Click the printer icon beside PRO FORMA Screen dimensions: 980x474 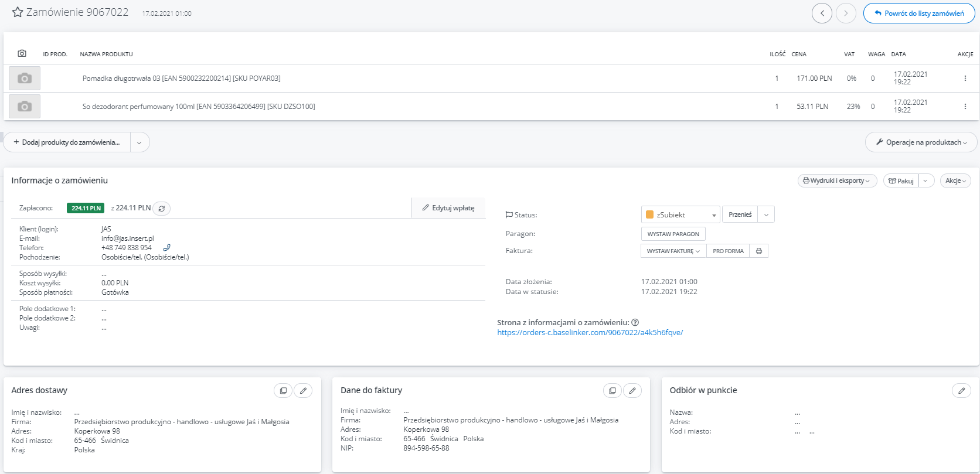(759, 251)
